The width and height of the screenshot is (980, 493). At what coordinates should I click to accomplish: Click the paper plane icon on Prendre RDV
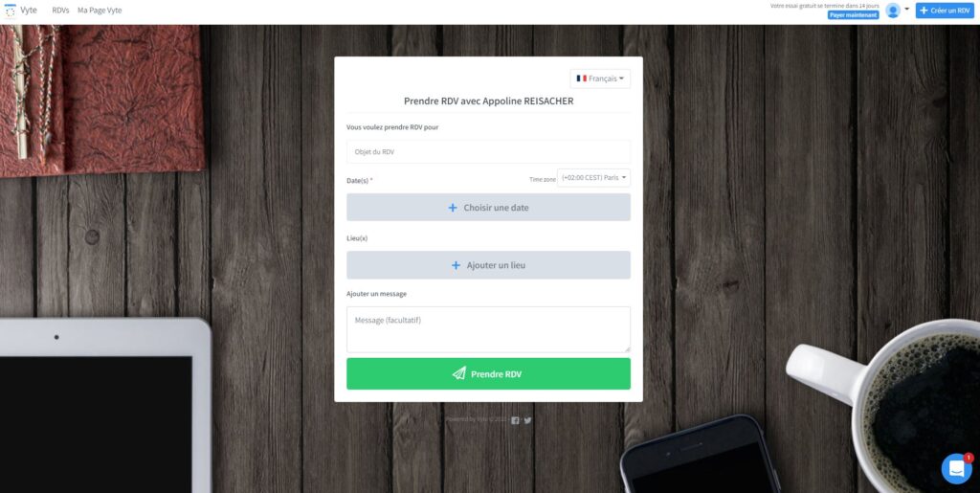coord(458,373)
